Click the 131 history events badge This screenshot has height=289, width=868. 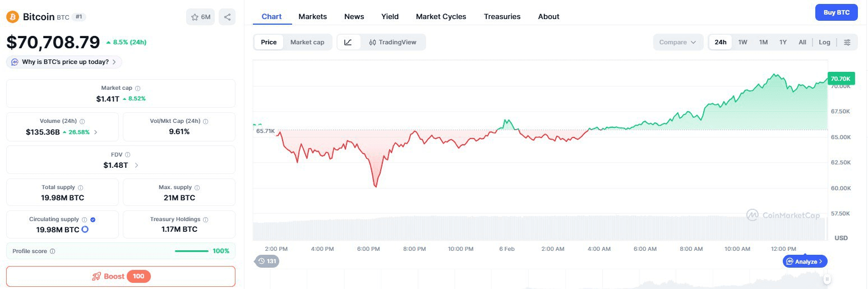[267, 261]
